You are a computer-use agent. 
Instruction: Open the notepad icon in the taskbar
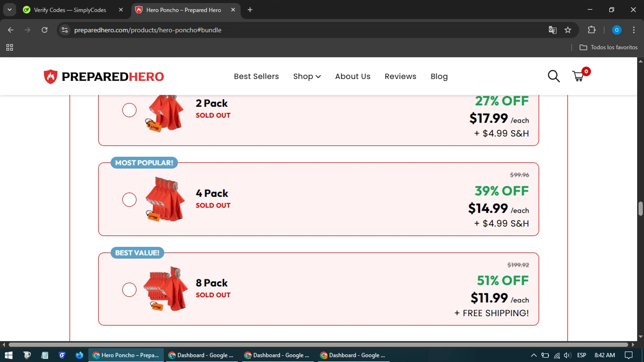point(45,355)
